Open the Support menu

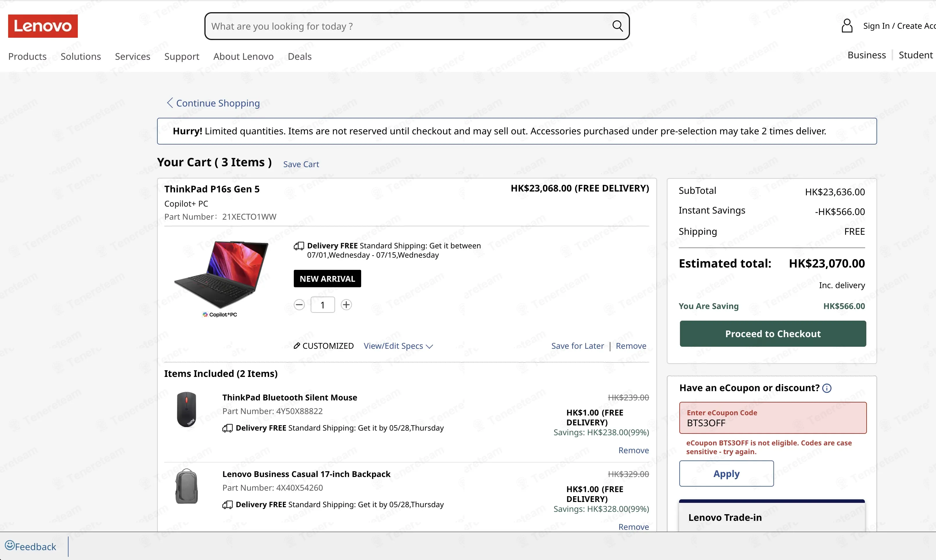[x=182, y=57]
